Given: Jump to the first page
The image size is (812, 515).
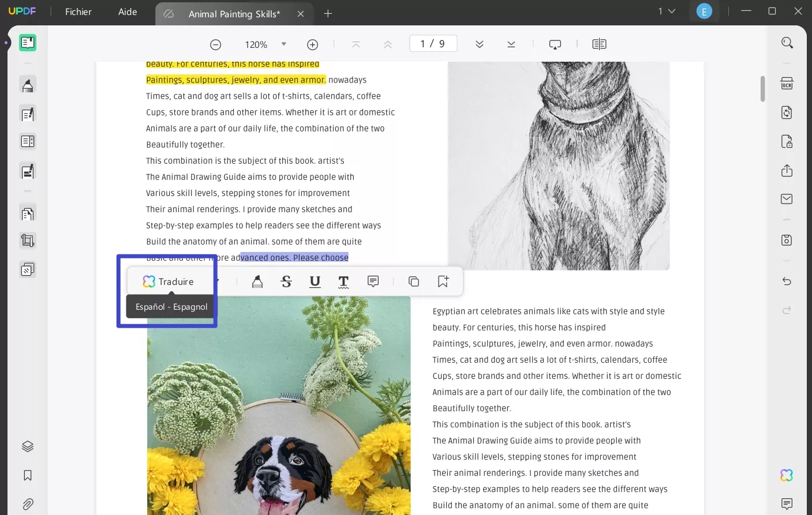Looking at the screenshot, I should pyautogui.click(x=356, y=44).
